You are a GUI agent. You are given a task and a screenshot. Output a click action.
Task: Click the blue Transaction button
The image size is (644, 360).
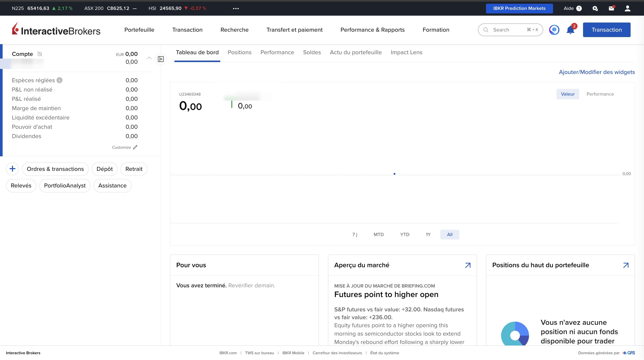(607, 30)
